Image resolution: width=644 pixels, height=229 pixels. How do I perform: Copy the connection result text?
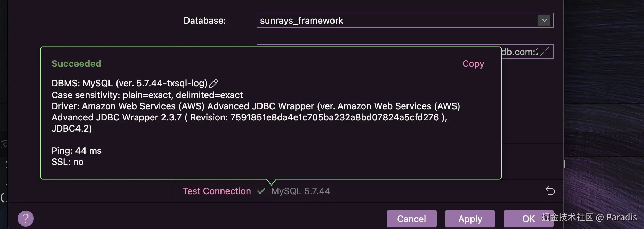[473, 64]
